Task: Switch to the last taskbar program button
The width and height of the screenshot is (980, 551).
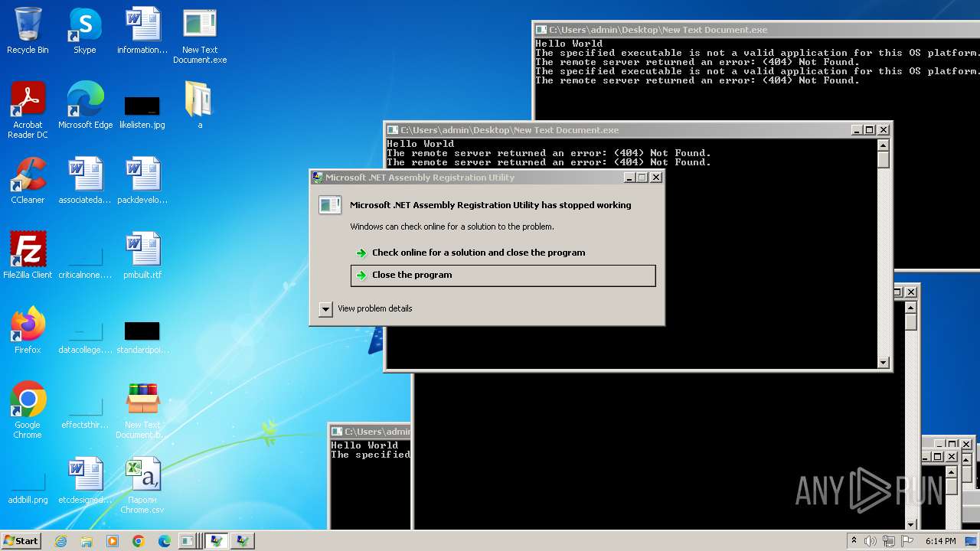Action: pos(243,541)
